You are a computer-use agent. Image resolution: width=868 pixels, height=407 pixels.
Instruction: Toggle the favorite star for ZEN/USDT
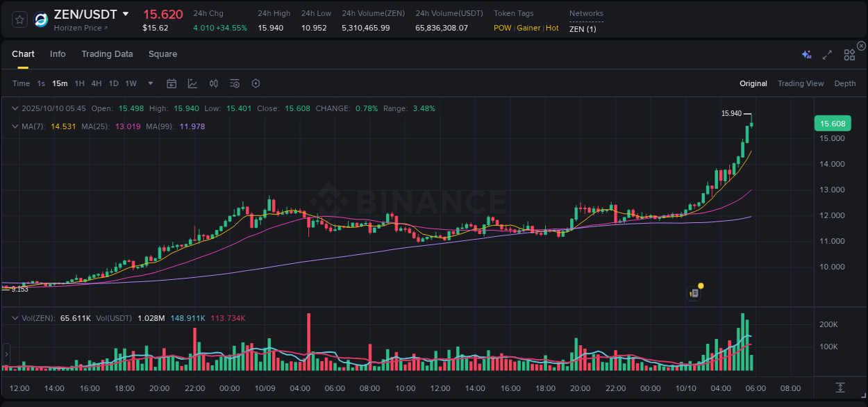pos(19,19)
